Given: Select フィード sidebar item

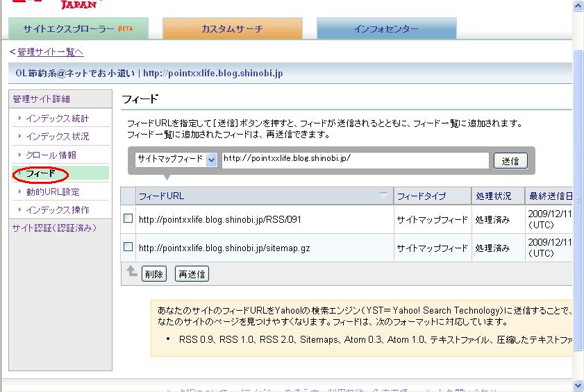Looking at the screenshot, I should [x=40, y=173].
